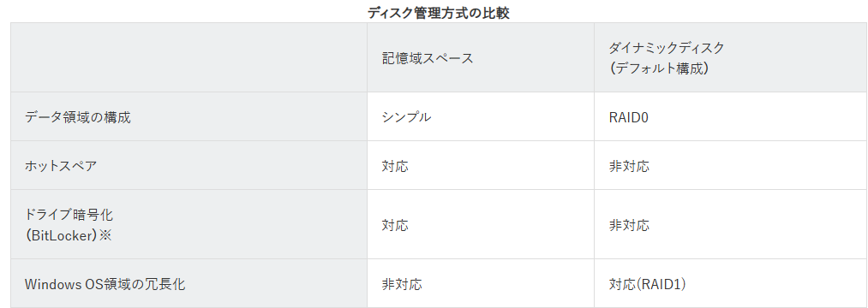Click the empty top-left header cell
Viewport: 868px width, 308px height.
click(189, 57)
